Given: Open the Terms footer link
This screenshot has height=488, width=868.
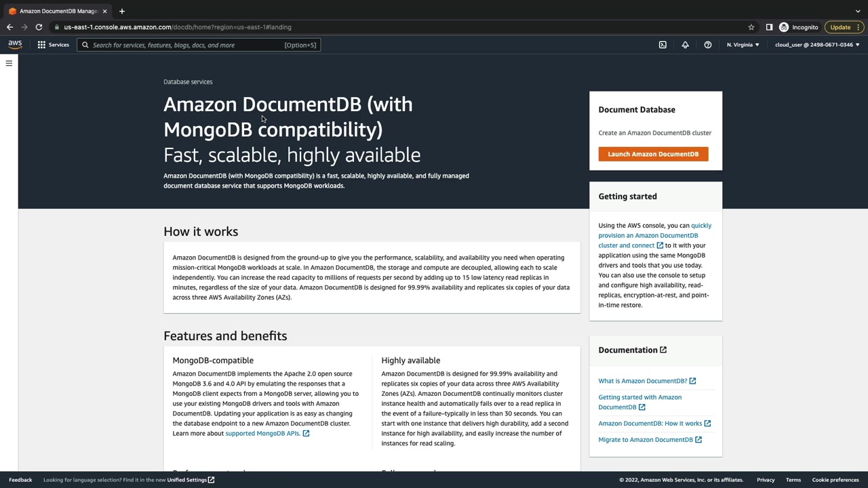Looking at the screenshot, I should (x=793, y=480).
